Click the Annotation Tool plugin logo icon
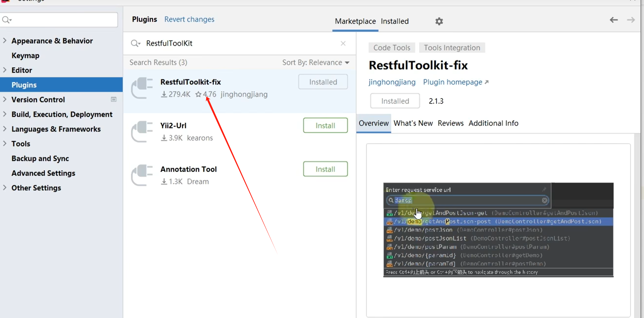 pyautogui.click(x=142, y=175)
